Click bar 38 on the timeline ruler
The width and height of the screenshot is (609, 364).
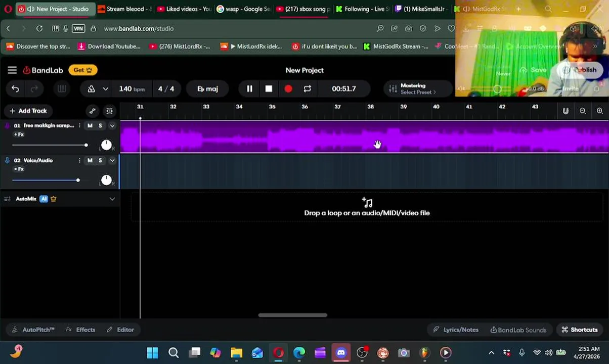pyautogui.click(x=370, y=107)
